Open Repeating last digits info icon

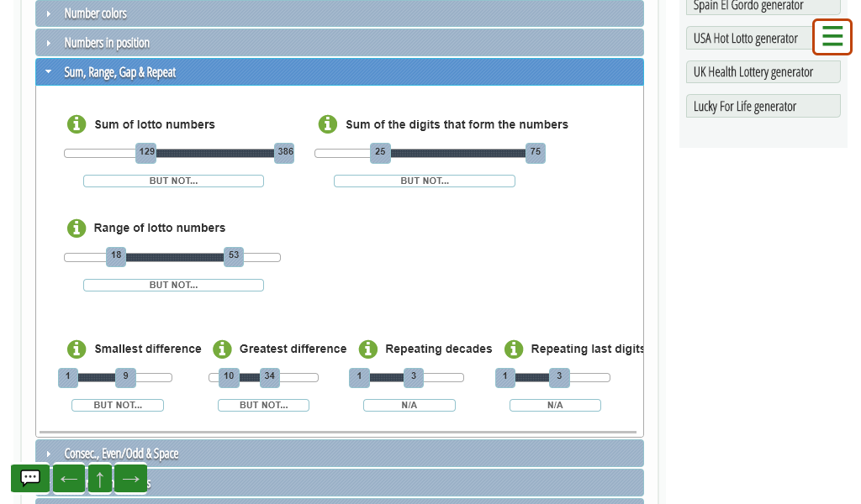514,349
